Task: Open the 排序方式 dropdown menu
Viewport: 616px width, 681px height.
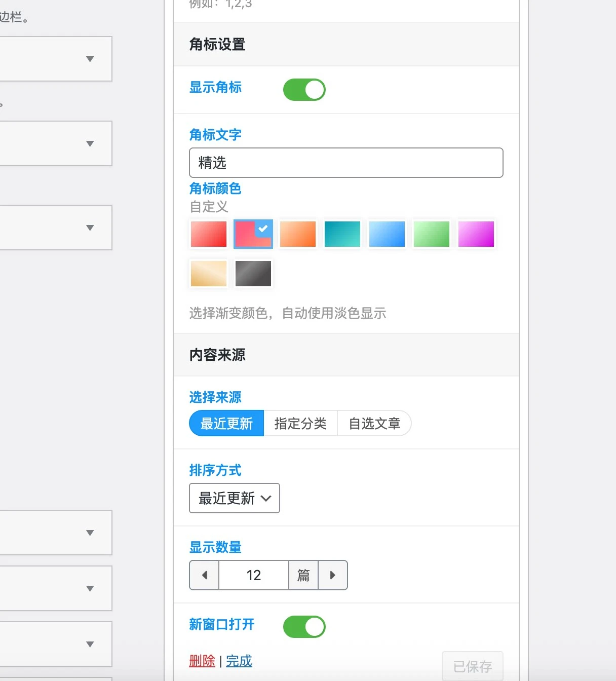Action: click(x=234, y=498)
